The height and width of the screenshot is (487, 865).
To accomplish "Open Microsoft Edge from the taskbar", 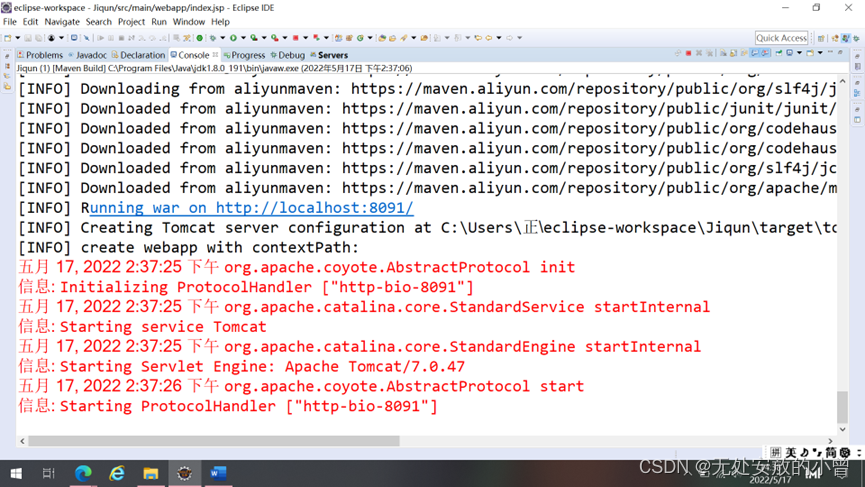I will [x=83, y=473].
